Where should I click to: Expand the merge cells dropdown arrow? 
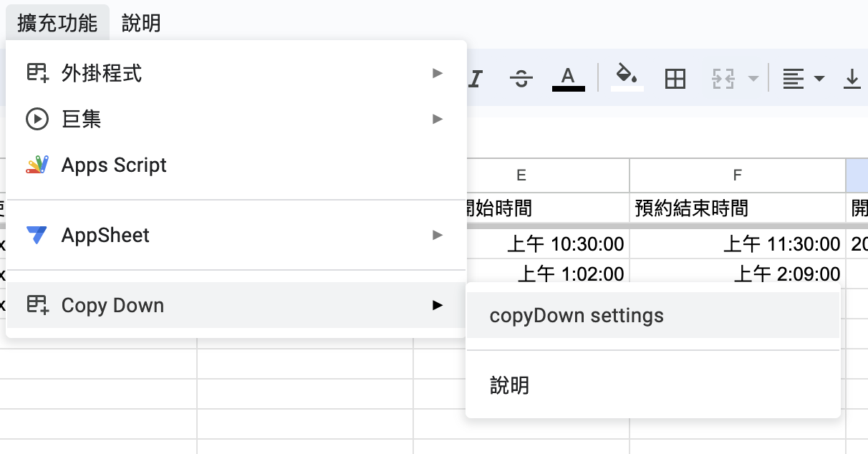tap(753, 78)
